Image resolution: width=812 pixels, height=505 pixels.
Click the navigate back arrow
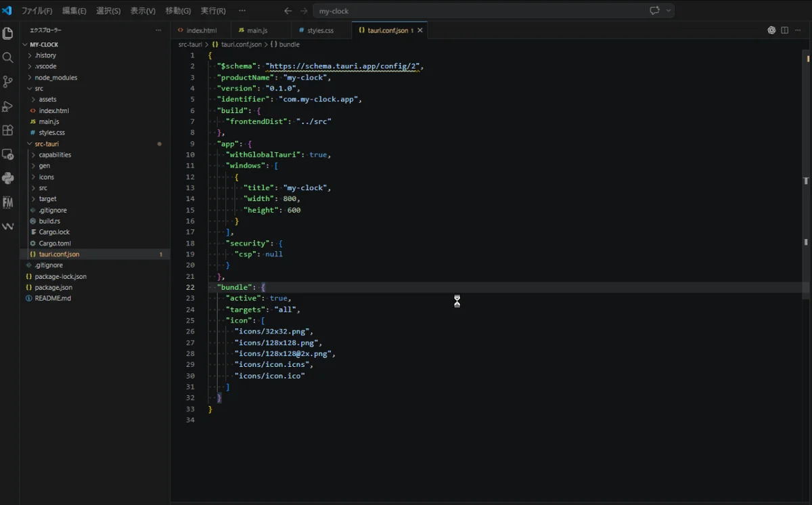coord(288,11)
